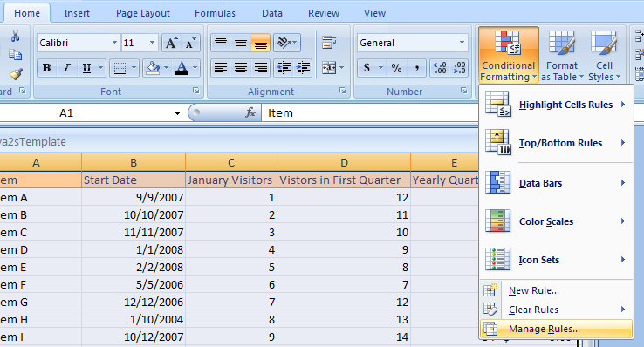Set Middle Align vertical alignment

pos(241,43)
